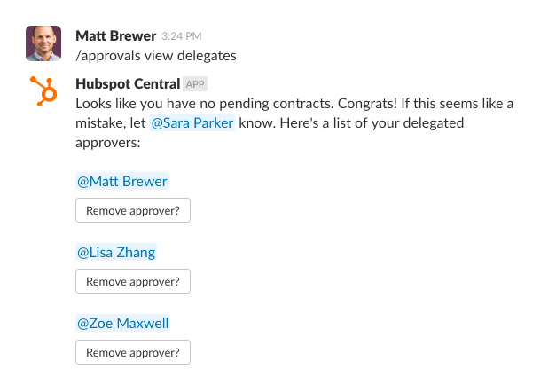Open the @Sara Parker mention
The width and height of the screenshot is (556, 392).
(192, 123)
